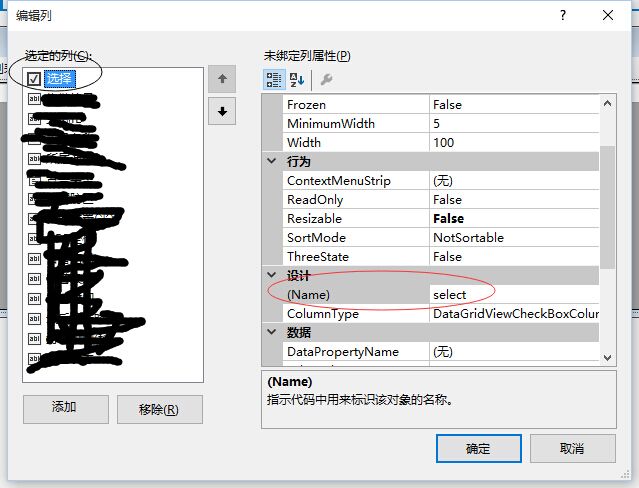639x488 pixels.
Task: Click the 添加 button
Action: [x=66, y=409]
